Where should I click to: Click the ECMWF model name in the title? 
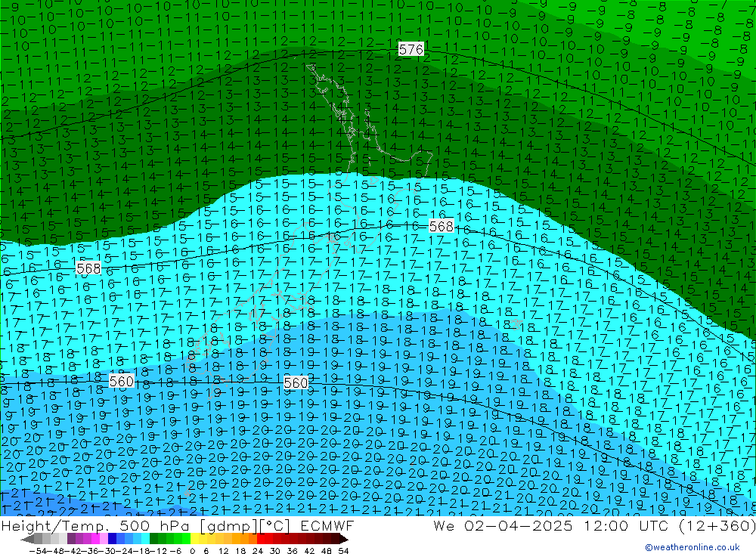(327, 525)
